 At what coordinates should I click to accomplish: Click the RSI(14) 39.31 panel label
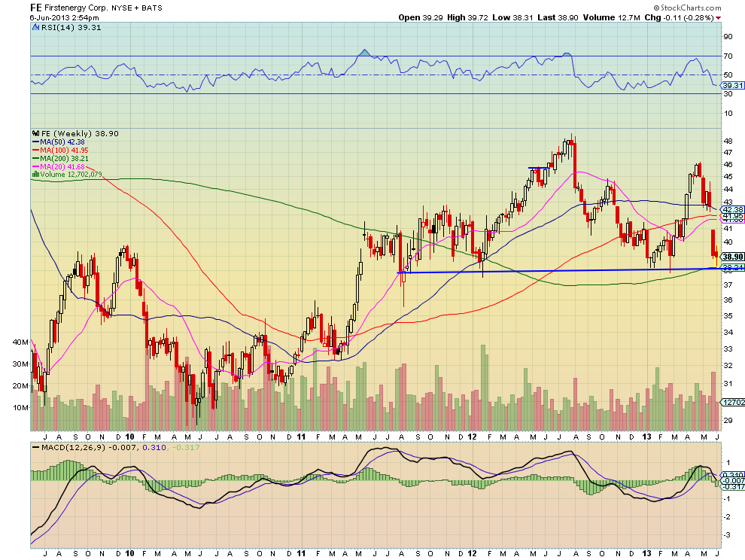pyautogui.click(x=71, y=28)
